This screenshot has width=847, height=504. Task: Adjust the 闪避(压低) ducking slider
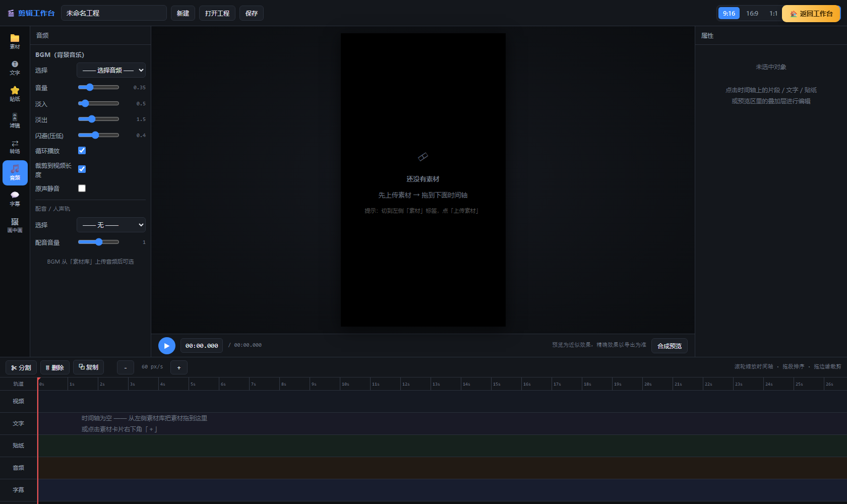coord(98,135)
